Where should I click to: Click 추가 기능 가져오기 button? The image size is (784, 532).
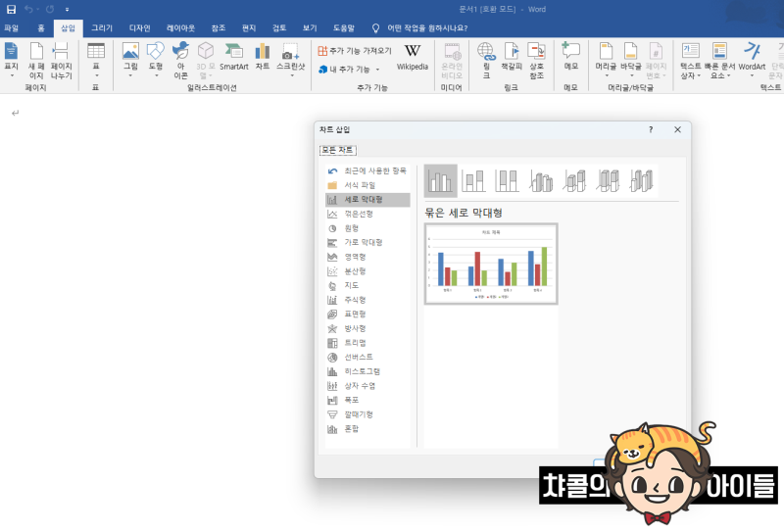click(x=355, y=51)
